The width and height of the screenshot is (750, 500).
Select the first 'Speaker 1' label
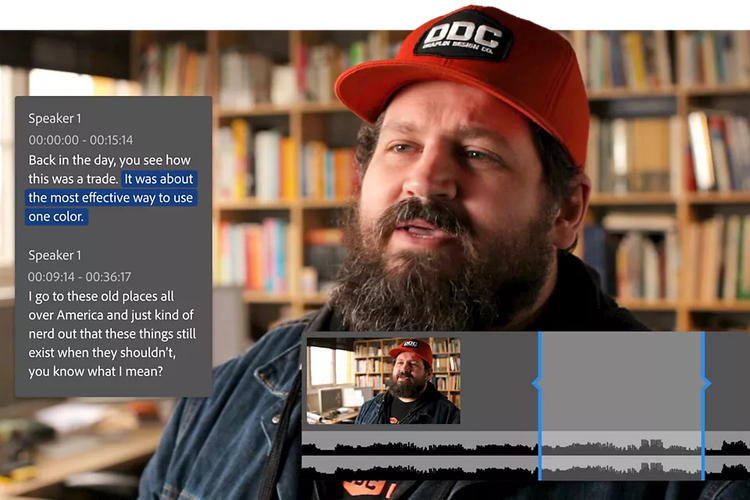pyautogui.click(x=55, y=118)
